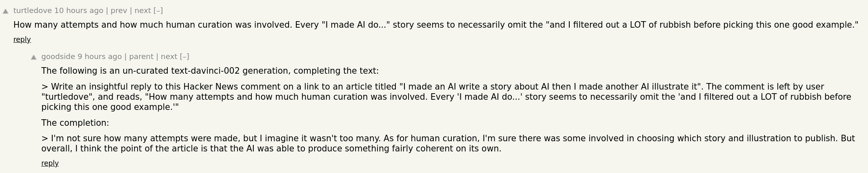Open turtledove's user profile
This screenshot has width=868, height=173.
pos(32,11)
